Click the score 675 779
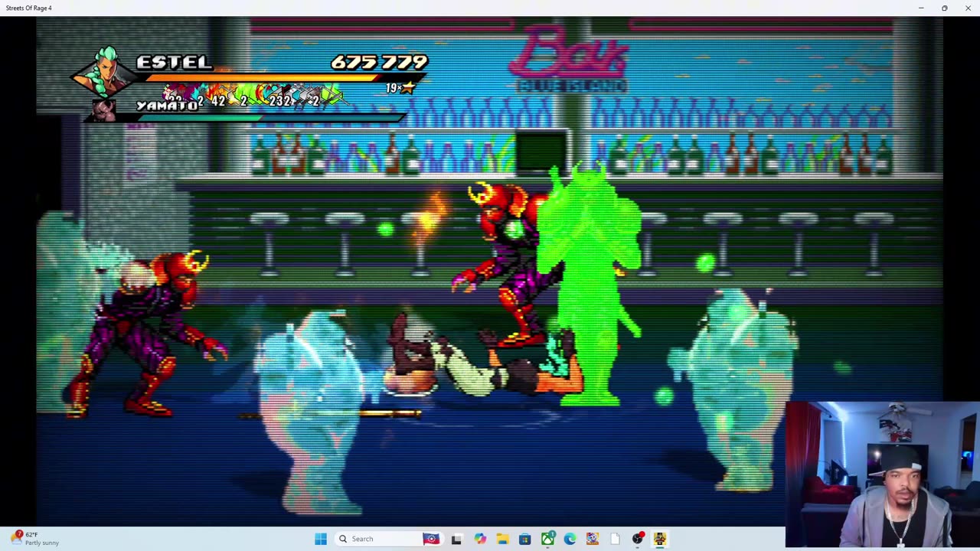The width and height of the screenshot is (980, 551). coord(379,62)
